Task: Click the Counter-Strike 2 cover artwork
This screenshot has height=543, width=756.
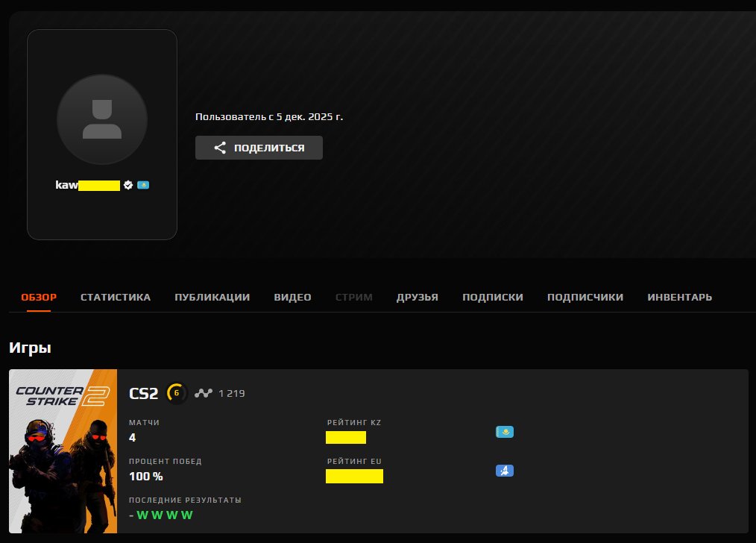Action: click(61, 451)
